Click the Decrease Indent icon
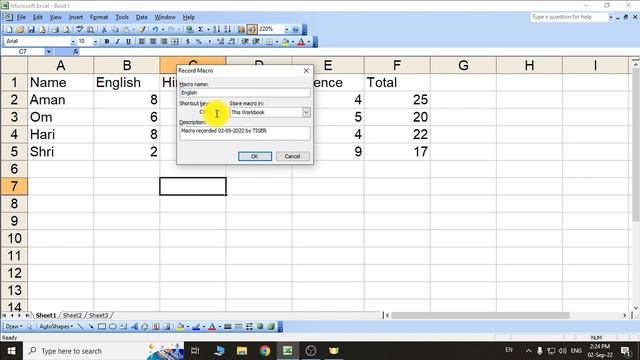The image size is (640, 360). click(x=245, y=41)
